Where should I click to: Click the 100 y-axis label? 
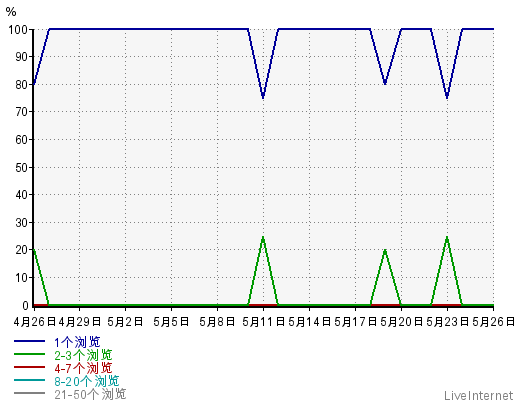pyautogui.click(x=18, y=29)
